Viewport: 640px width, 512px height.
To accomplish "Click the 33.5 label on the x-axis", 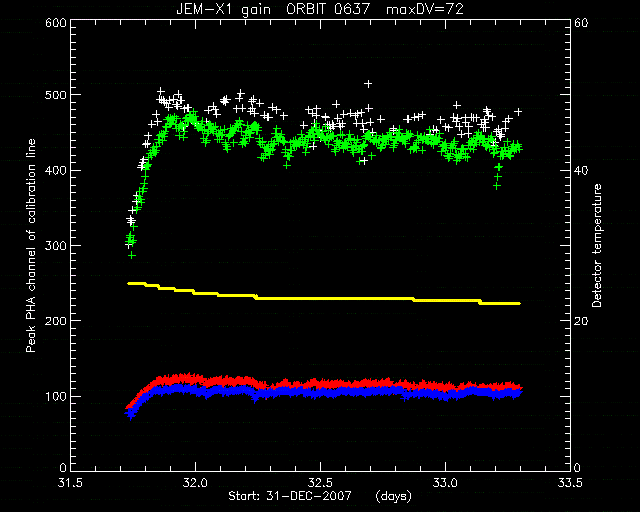I will click(569, 483).
